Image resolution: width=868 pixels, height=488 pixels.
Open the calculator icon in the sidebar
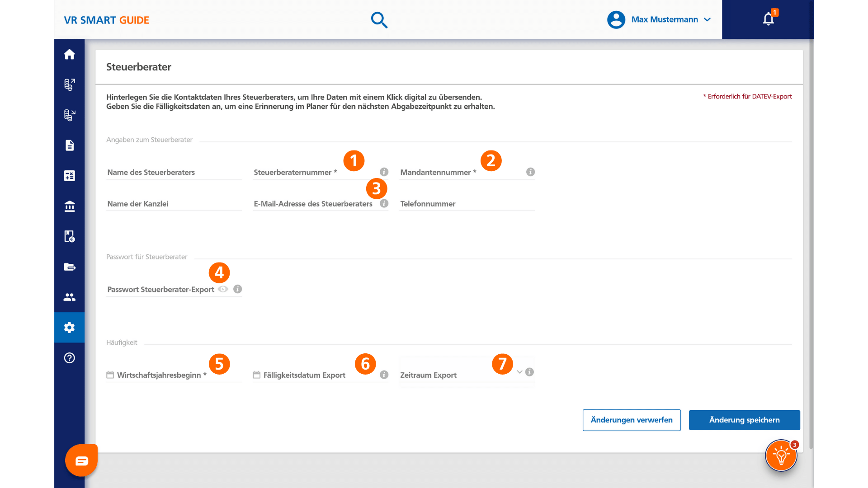point(69,176)
